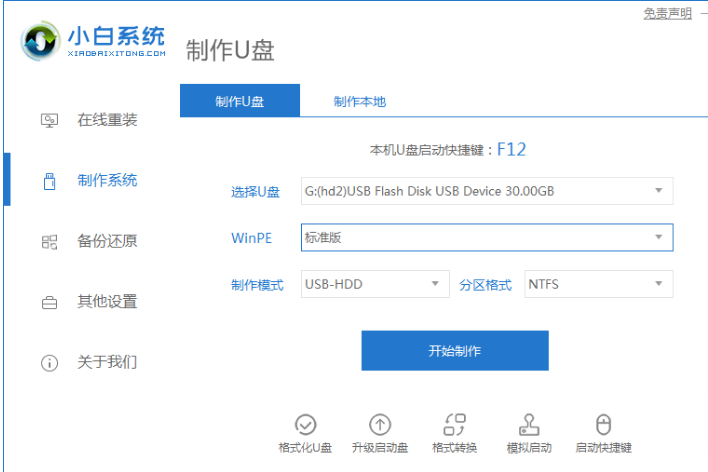Expand the 制作模式 USB-HDD dropdown
The width and height of the screenshot is (708, 472).
coord(435,284)
